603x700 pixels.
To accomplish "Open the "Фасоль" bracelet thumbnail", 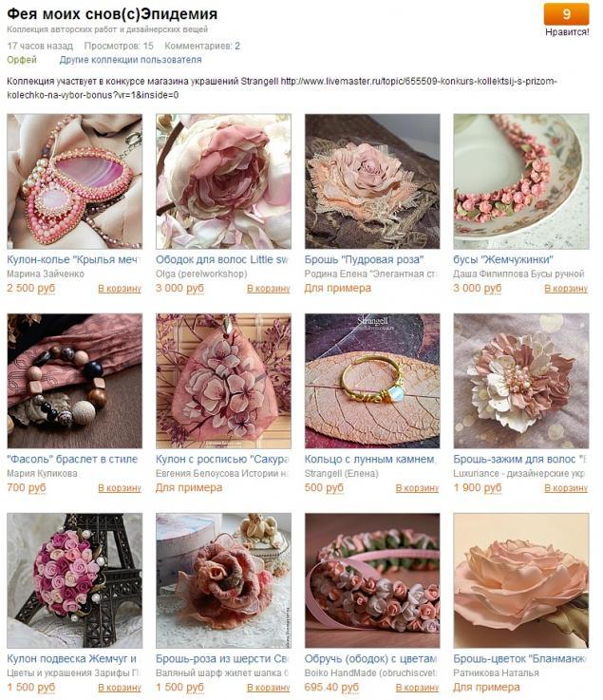I will point(74,381).
